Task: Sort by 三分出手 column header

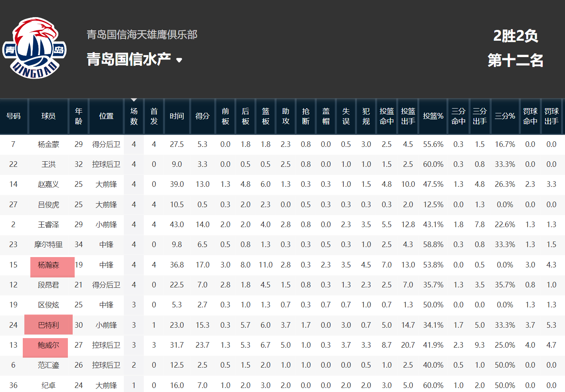Action: [x=480, y=116]
